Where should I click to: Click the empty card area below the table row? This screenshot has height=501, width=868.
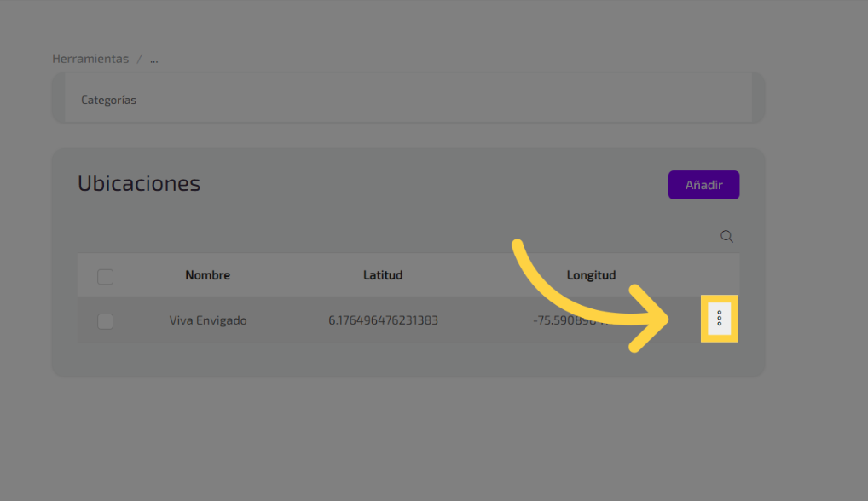point(408,360)
